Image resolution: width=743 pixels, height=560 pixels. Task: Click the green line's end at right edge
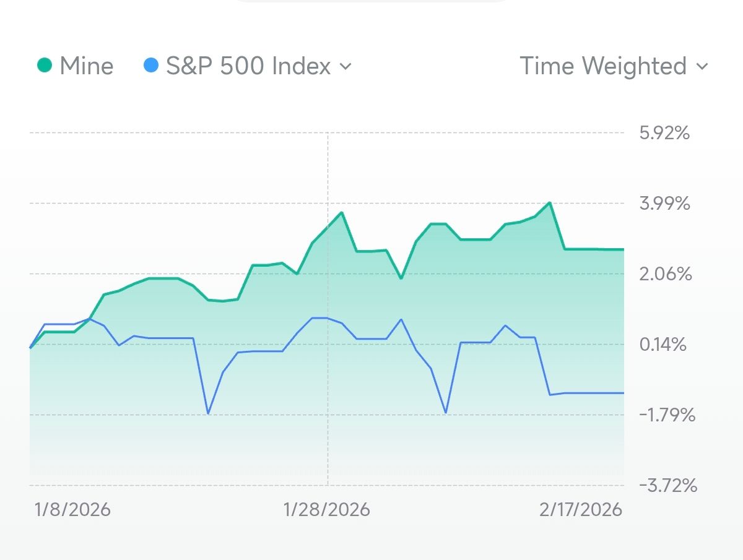click(622, 249)
